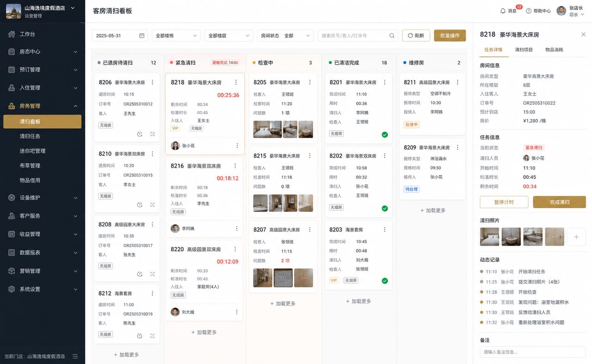Image resolution: width=592 pixels, height=364 pixels.
Task: Click the 批量操作 button
Action: 450,36
